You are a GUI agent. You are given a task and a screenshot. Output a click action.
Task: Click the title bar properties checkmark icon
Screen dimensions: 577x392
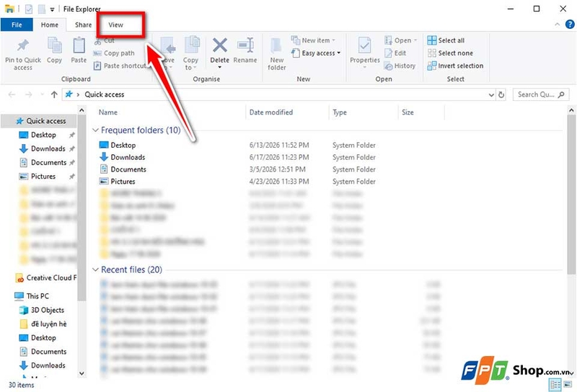[x=29, y=9]
